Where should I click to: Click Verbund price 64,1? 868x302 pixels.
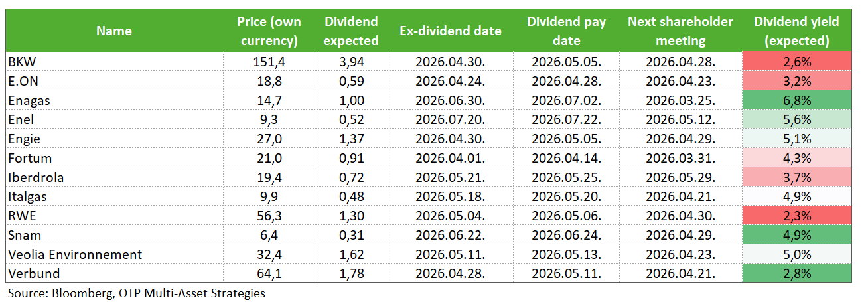[269, 273]
